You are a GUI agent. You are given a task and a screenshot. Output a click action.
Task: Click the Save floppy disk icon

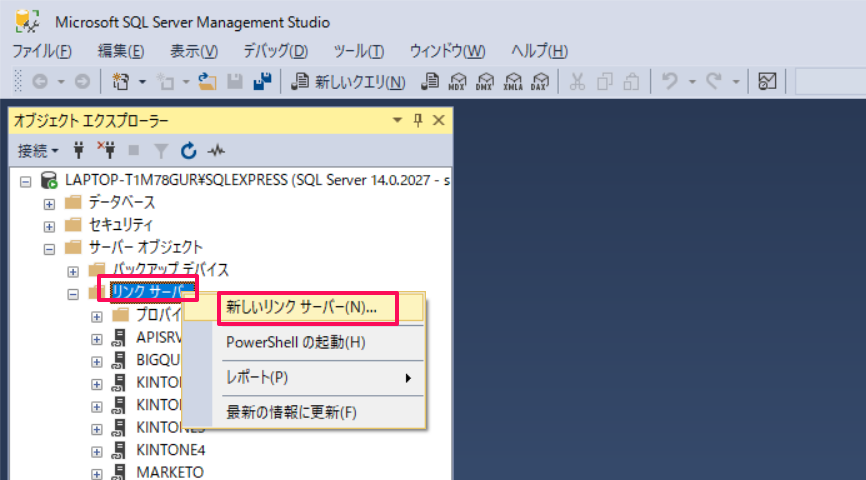235,82
